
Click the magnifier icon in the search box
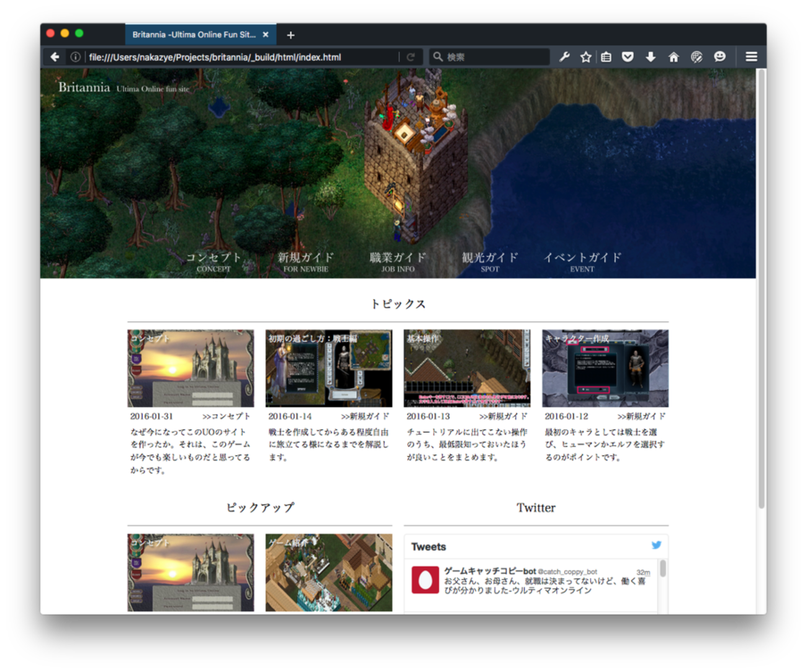(x=438, y=57)
